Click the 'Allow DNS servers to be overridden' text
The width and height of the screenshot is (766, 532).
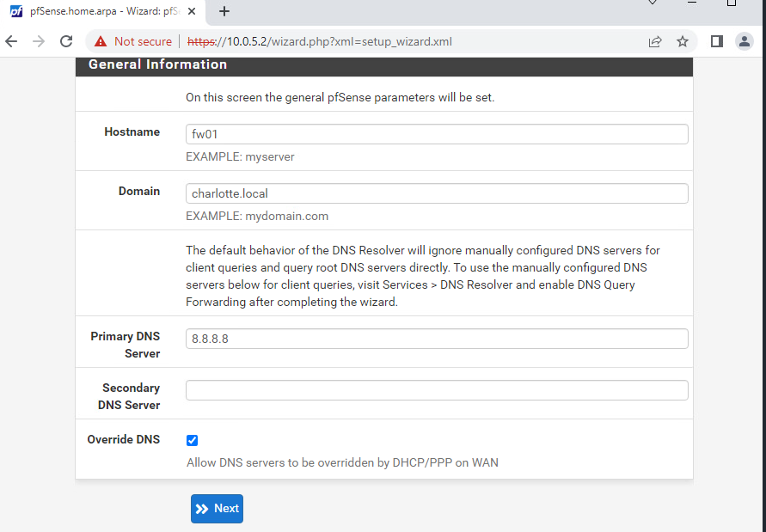coord(342,462)
